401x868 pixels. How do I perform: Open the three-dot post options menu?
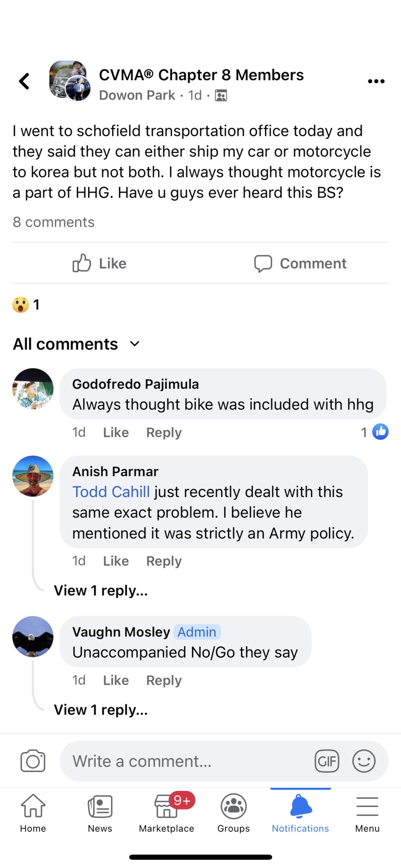(376, 82)
